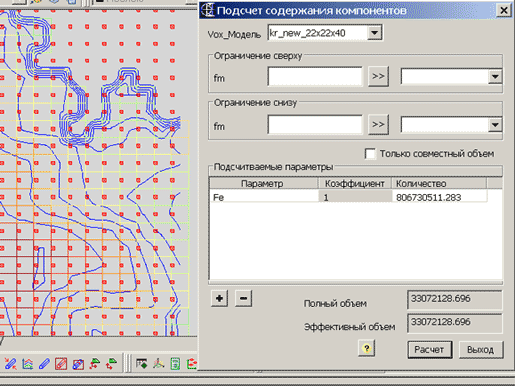This screenshot has height=386, width=515.
Task: Open the Vox_Модель dropdown list
Action: 374,33
